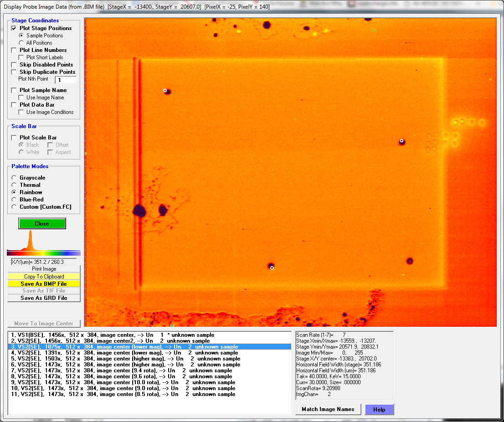Select the Thermal palette mode
The width and height of the screenshot is (504, 422).
(x=14, y=185)
